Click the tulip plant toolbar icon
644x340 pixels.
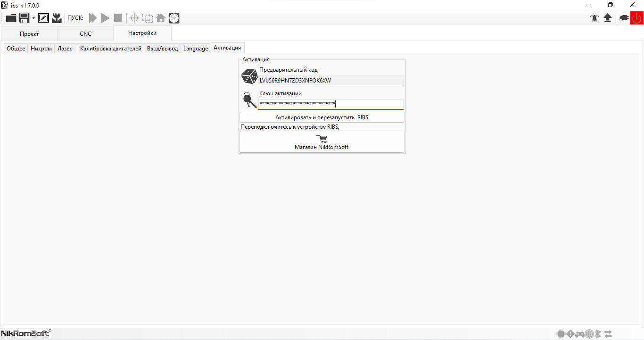(x=57, y=18)
